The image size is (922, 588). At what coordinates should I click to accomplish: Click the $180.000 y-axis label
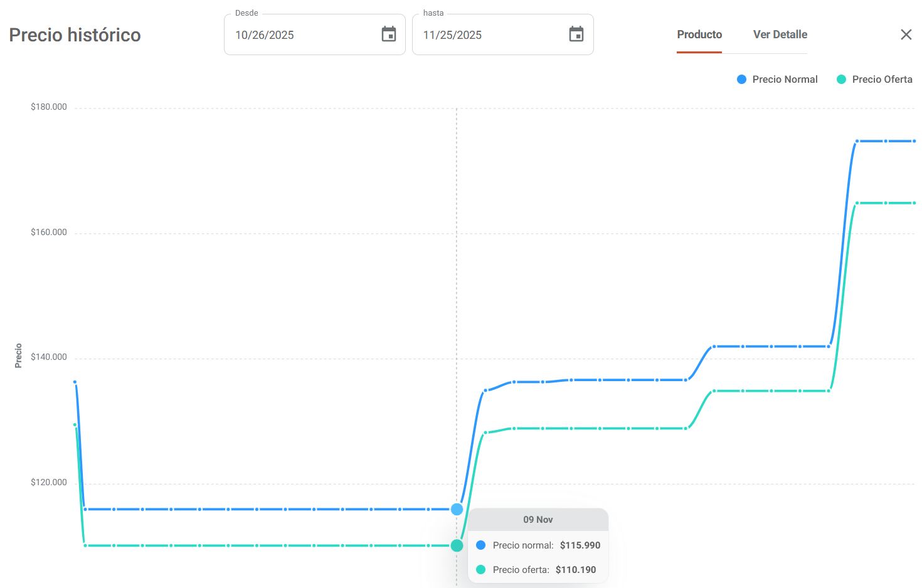pos(49,107)
